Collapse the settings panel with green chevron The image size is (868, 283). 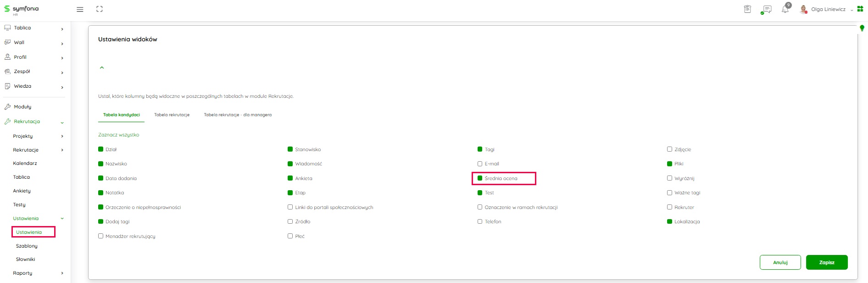(102, 68)
